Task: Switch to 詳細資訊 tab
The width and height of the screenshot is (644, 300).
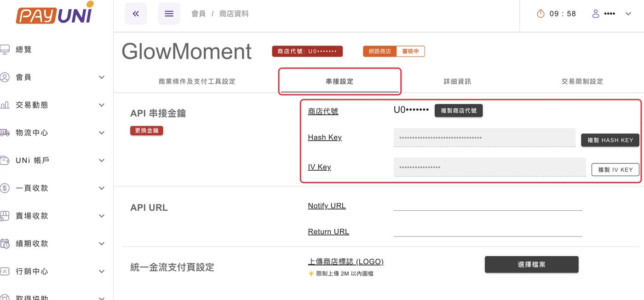Action: (457, 81)
